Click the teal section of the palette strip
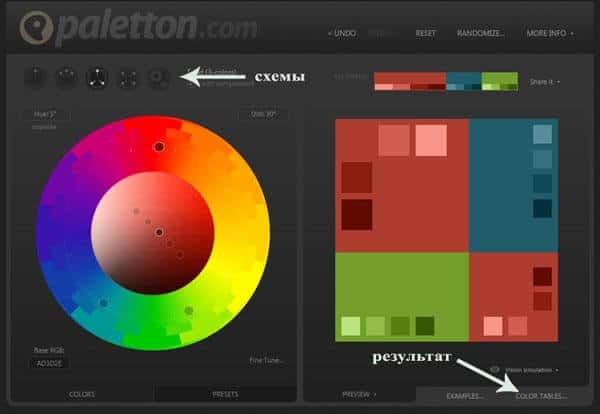This screenshot has width=600, height=414. point(463,81)
